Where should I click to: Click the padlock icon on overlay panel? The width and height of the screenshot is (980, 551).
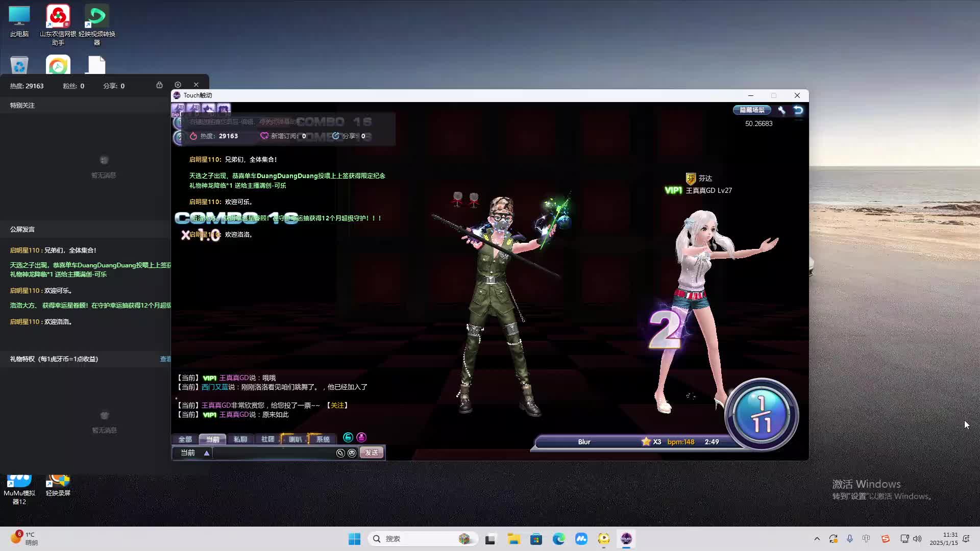159,85
